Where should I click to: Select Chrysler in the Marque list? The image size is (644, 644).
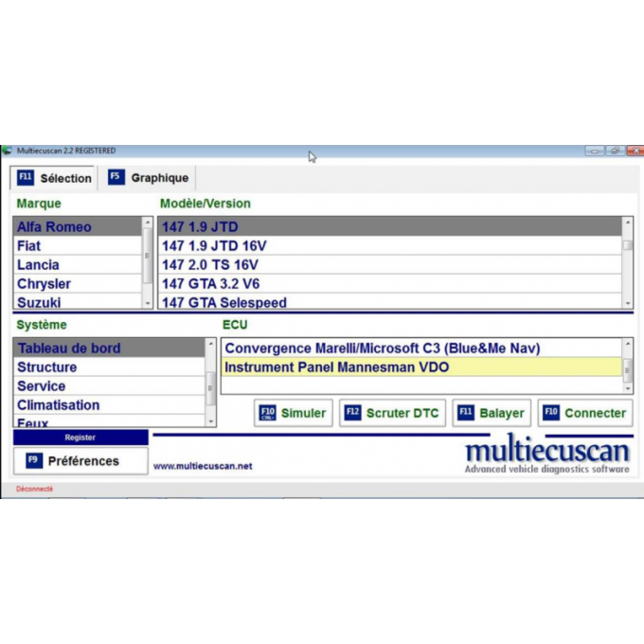(x=78, y=283)
